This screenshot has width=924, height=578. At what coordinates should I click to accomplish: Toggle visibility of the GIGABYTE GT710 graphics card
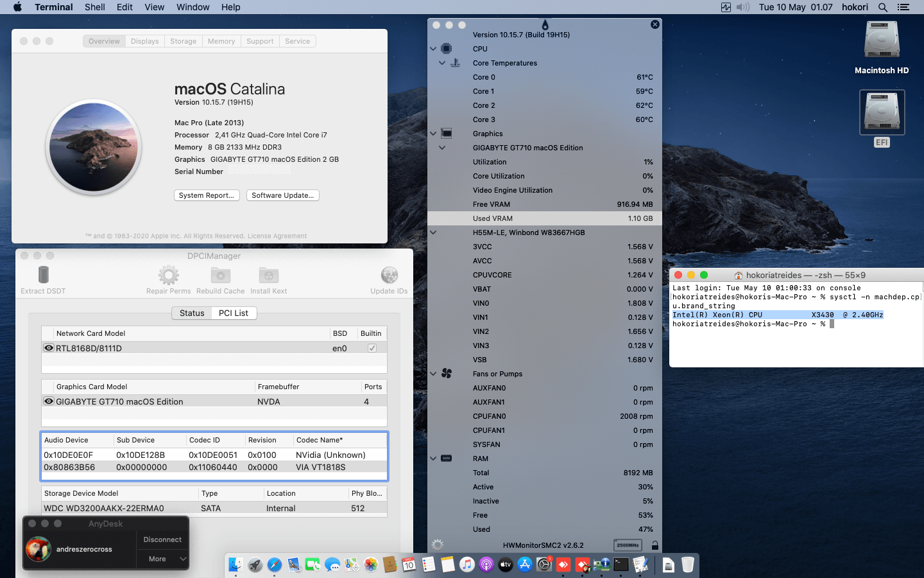click(49, 401)
